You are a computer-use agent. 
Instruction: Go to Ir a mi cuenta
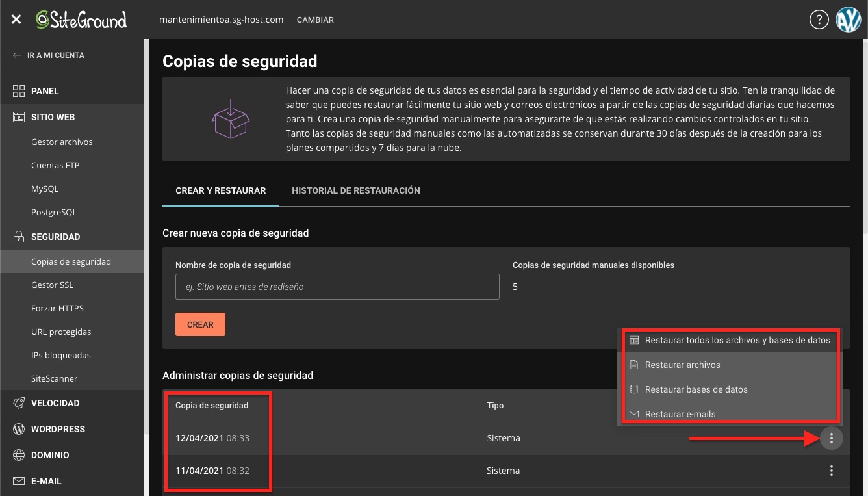click(x=56, y=55)
